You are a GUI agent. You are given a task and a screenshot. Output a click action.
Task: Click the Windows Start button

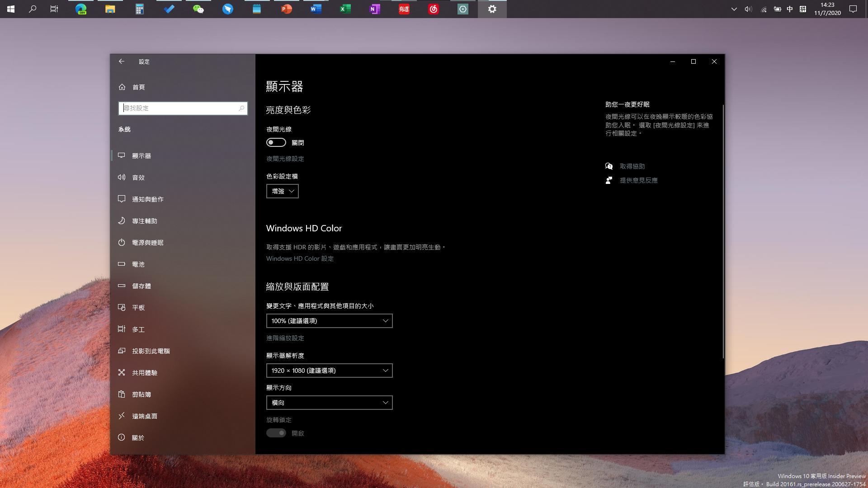coord(10,9)
